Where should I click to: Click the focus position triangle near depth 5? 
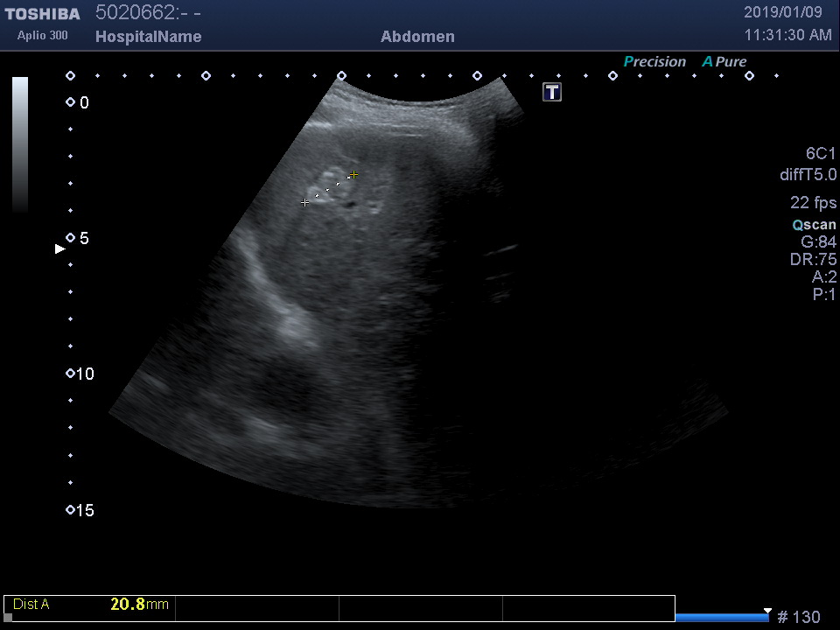click(60, 248)
